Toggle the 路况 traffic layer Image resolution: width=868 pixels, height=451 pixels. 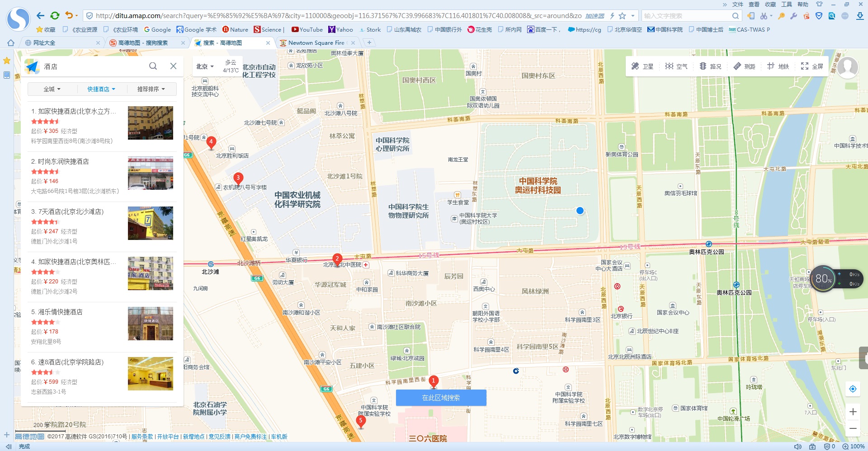pos(710,66)
